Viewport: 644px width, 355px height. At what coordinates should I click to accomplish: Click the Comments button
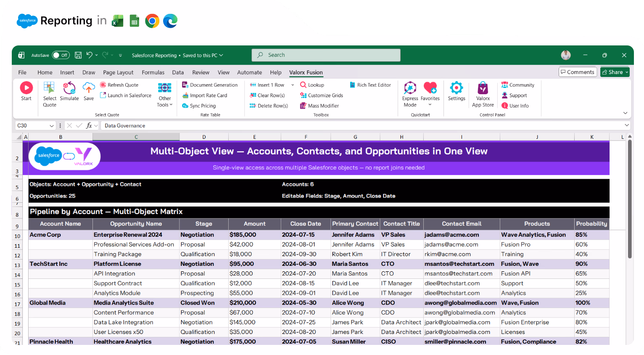point(578,72)
